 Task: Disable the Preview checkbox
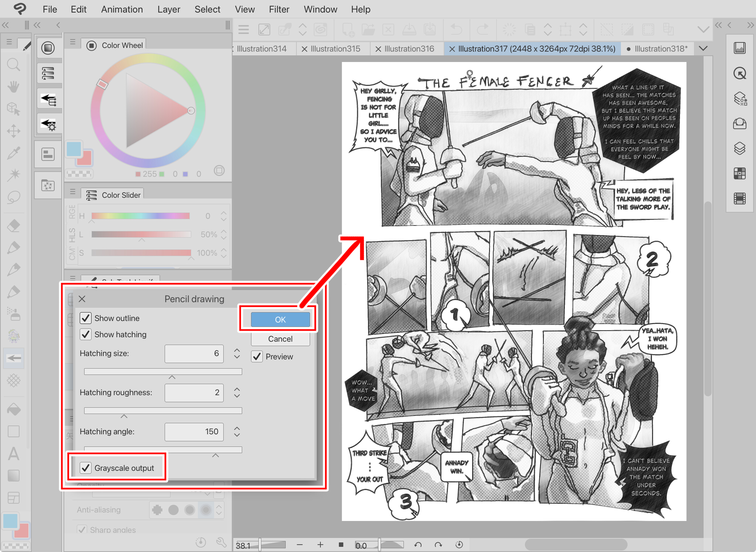[x=257, y=356]
